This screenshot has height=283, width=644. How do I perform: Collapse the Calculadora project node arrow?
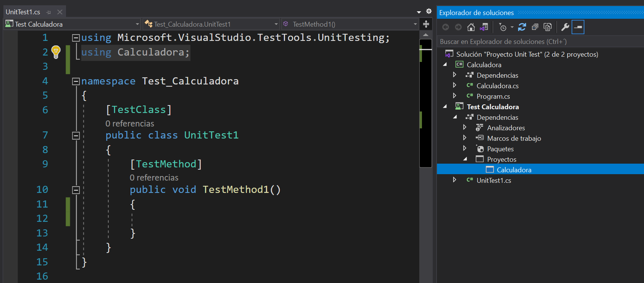(x=445, y=65)
